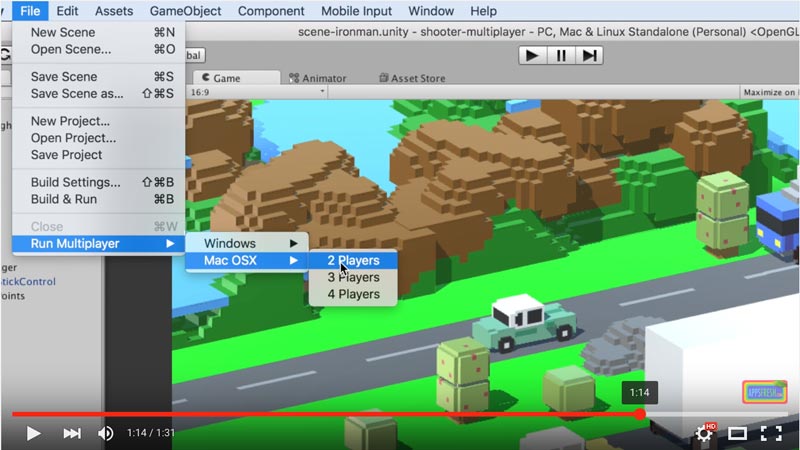This screenshot has height=450, width=800.
Task: Open the Help menu
Action: coord(483,11)
